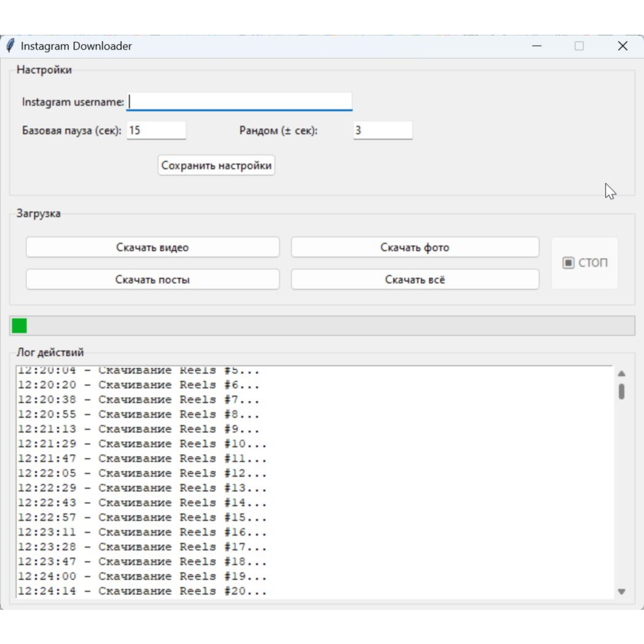This screenshot has width=644, height=644.
Task: Click the log scrollbar thumb
Action: (621, 392)
